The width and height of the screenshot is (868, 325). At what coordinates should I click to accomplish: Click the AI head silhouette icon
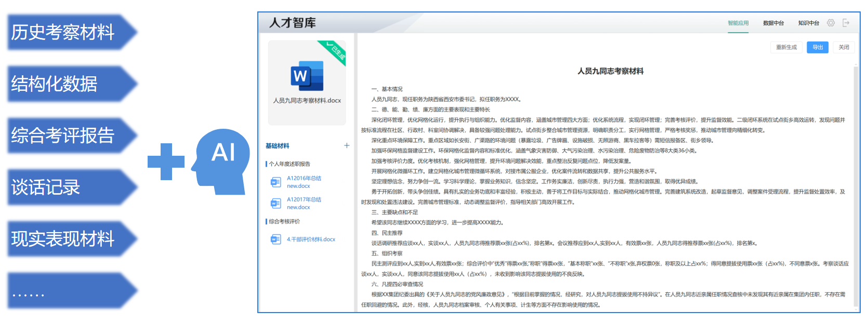221,161
